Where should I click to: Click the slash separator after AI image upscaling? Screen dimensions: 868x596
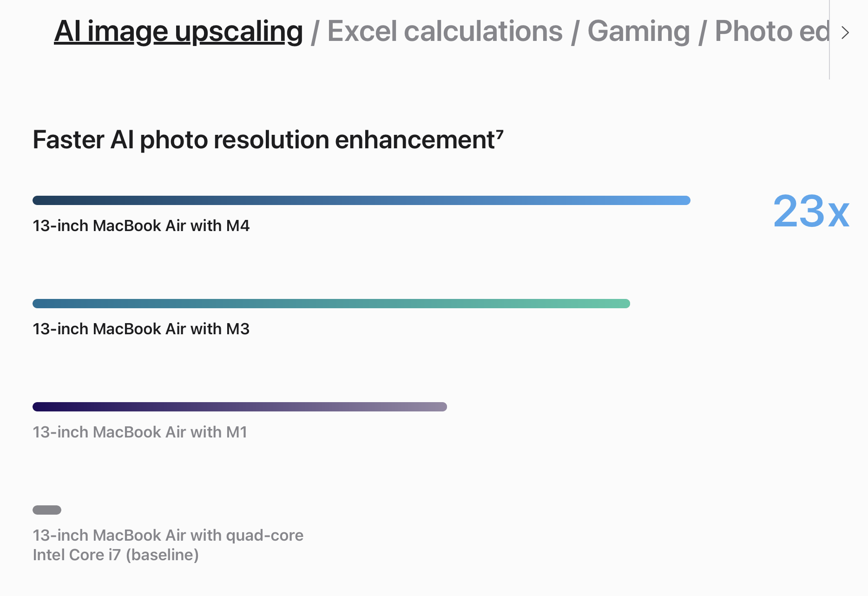pos(315,33)
